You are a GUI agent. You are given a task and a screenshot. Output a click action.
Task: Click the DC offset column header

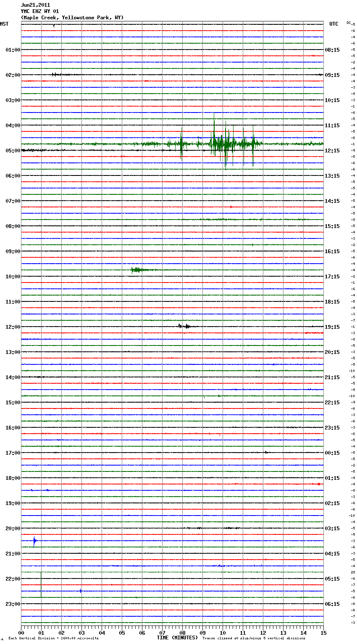(349, 23)
